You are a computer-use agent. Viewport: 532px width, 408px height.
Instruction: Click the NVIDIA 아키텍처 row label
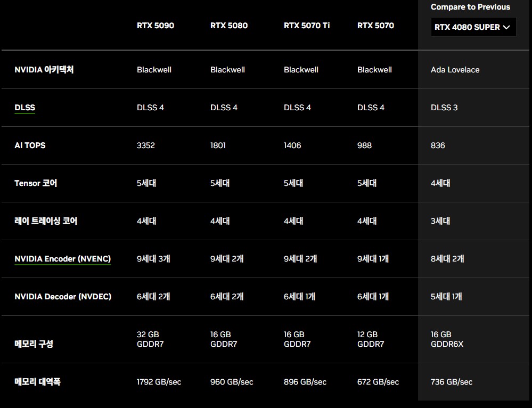(x=44, y=70)
